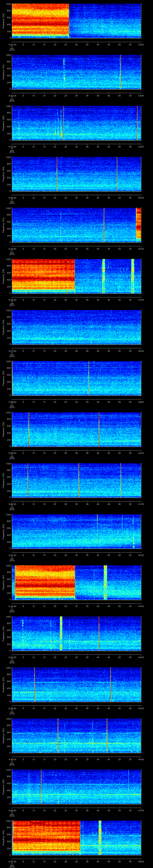Click the '5:43:00' start time label
The height and width of the screenshot is (868, 153).
point(12,657)
